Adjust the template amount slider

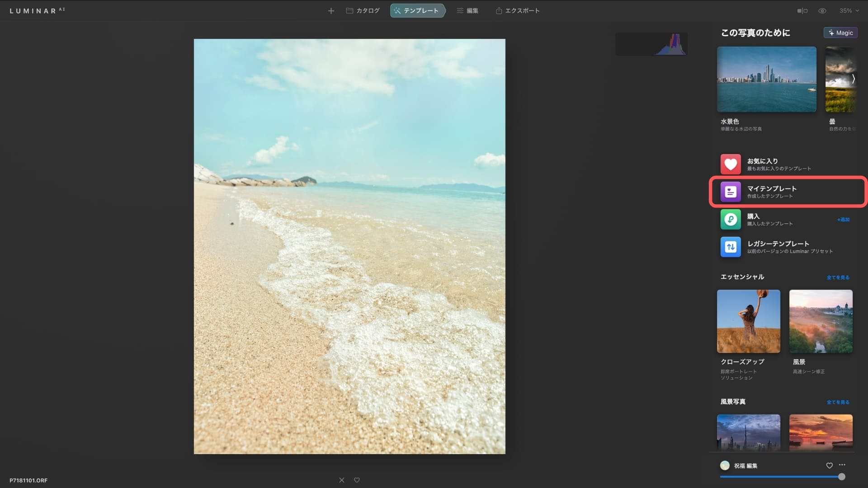click(841, 477)
